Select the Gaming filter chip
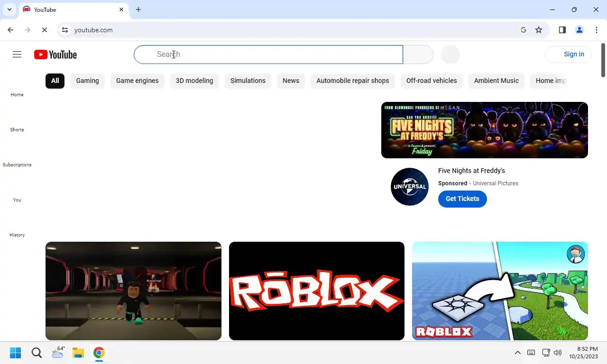The height and width of the screenshot is (364, 607). [88, 81]
